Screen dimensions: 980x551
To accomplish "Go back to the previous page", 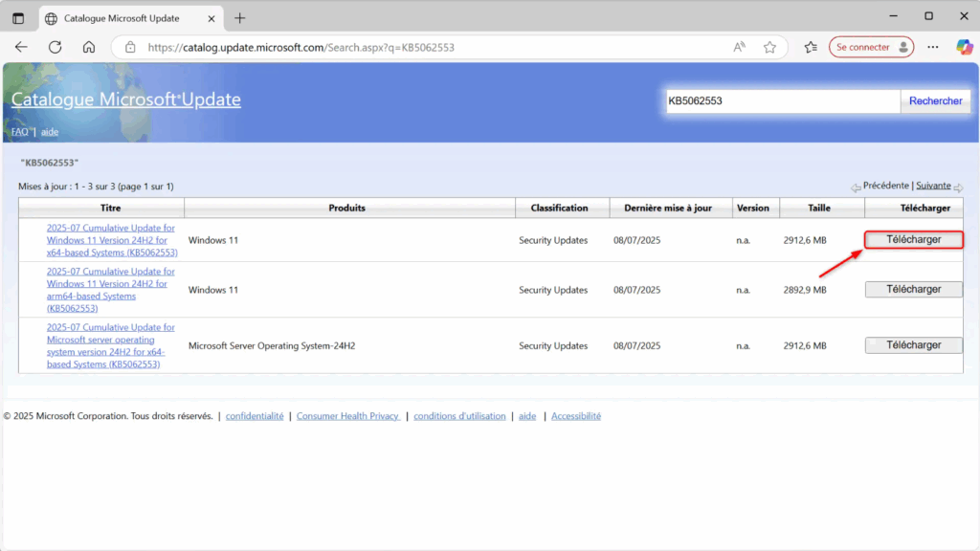I will (21, 47).
